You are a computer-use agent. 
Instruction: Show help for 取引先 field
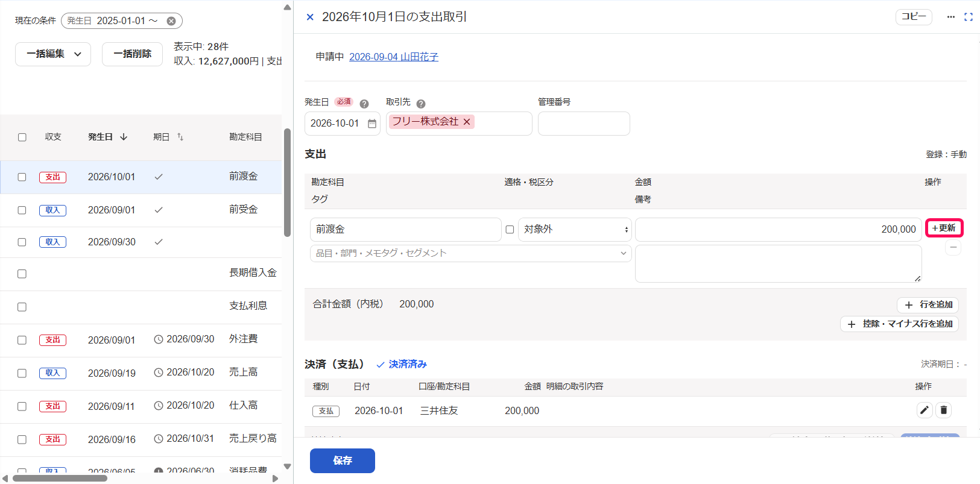click(x=421, y=104)
